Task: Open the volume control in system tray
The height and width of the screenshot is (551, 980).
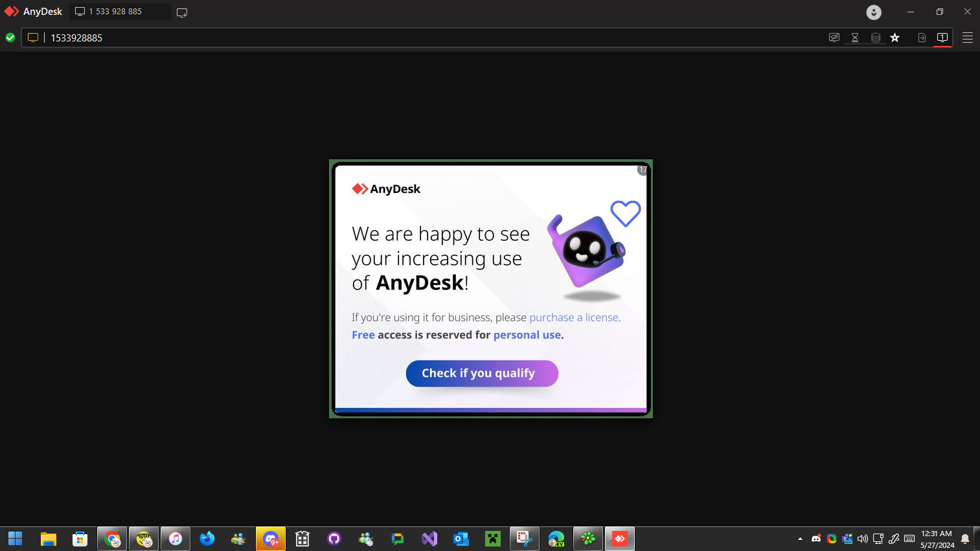Action: (863, 539)
